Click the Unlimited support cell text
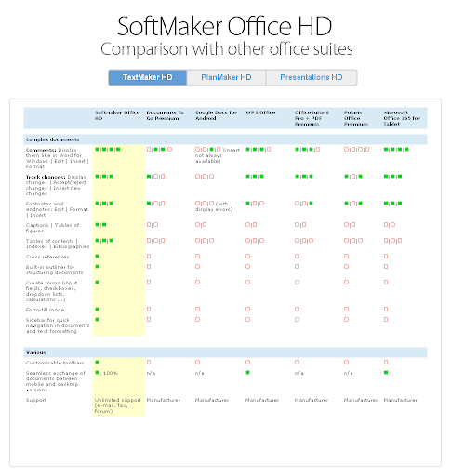The height and width of the screenshot is (476, 451). (x=118, y=405)
